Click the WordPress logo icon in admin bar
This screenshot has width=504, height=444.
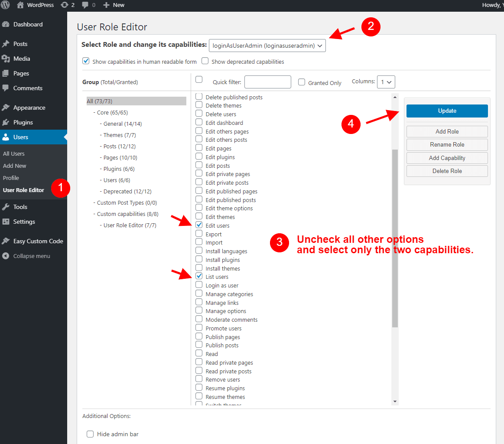5,5
